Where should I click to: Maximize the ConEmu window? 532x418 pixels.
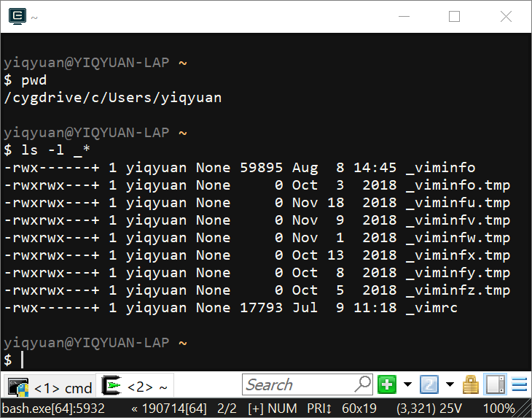454,16
